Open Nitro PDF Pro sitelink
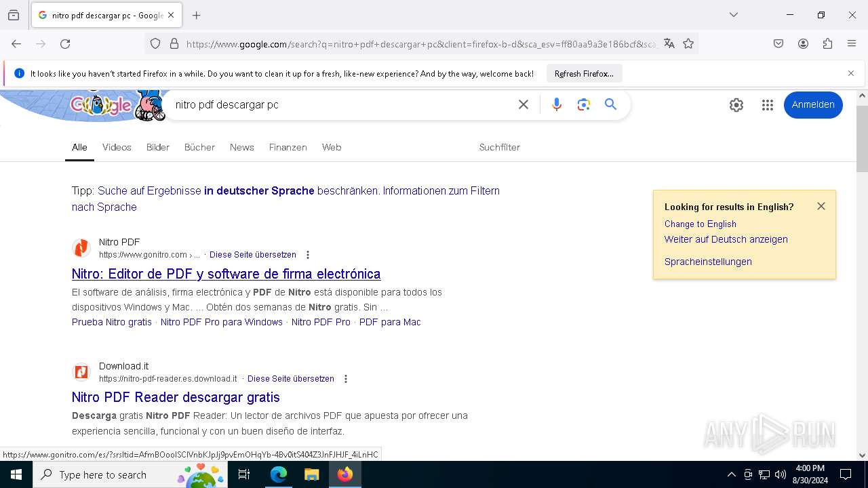The image size is (868, 488). (321, 322)
